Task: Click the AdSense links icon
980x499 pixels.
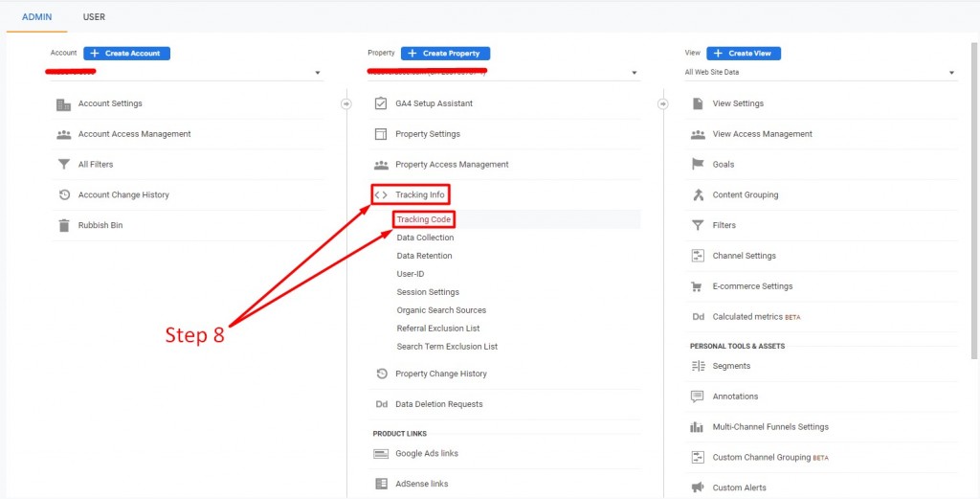Action: pyautogui.click(x=381, y=484)
